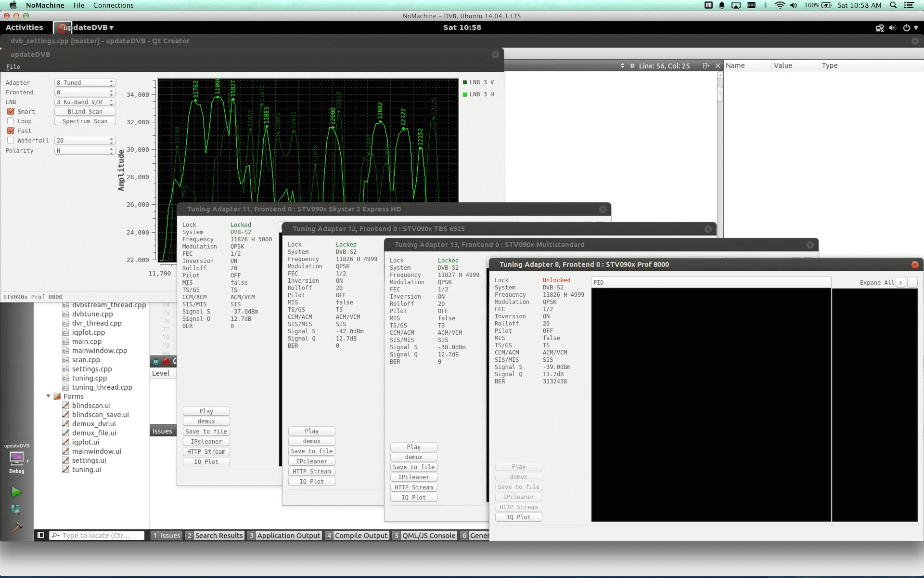Image resolution: width=924 pixels, height=578 pixels.
Task: Switch to Search Results output tab
Action: coord(215,535)
